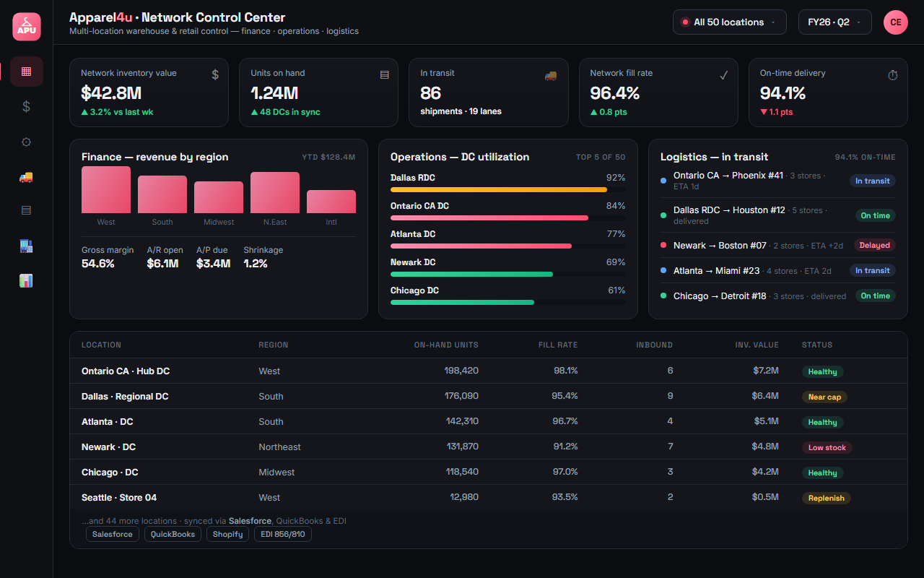The image size is (924, 578).
Task: Open the All 50 locations dropdown
Action: click(730, 22)
